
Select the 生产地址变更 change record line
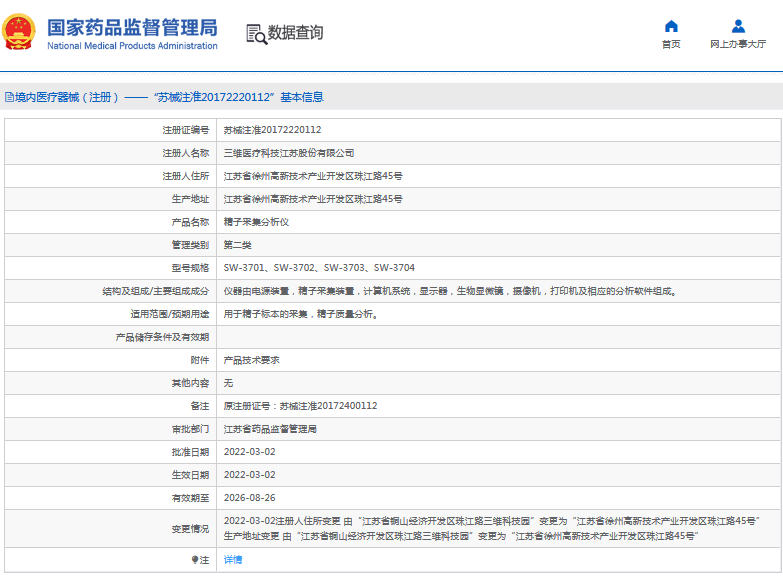461,536
